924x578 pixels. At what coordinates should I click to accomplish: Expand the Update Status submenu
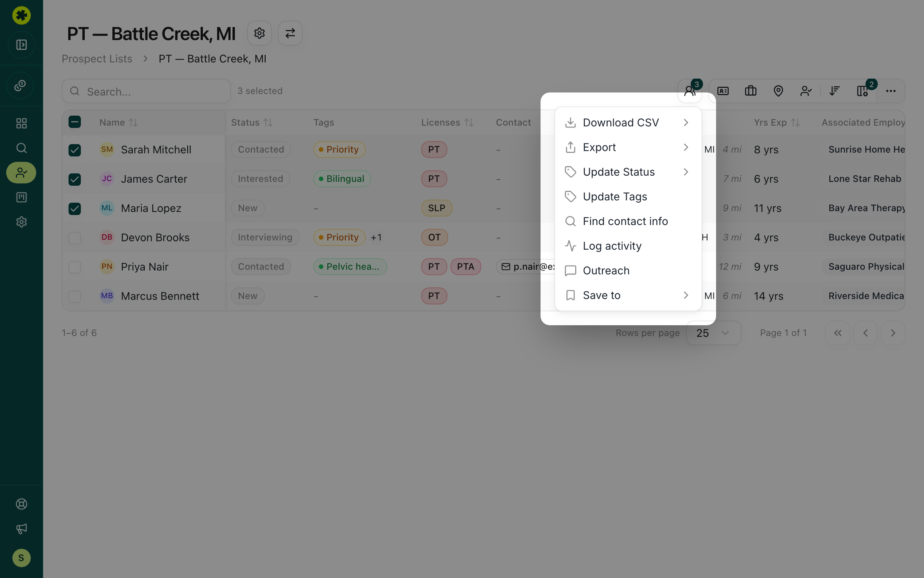(x=628, y=172)
